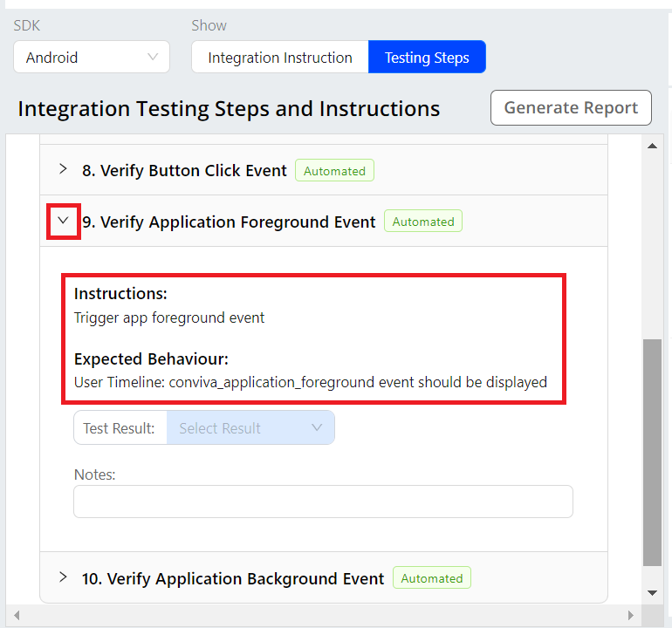Click the vertical scrollbar thumb
672x628 pixels.
pos(652,452)
